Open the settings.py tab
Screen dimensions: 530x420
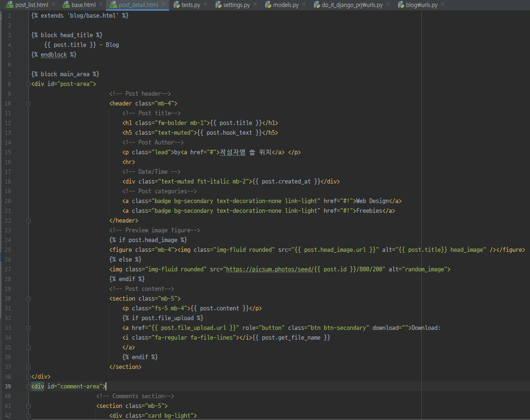(236, 5)
